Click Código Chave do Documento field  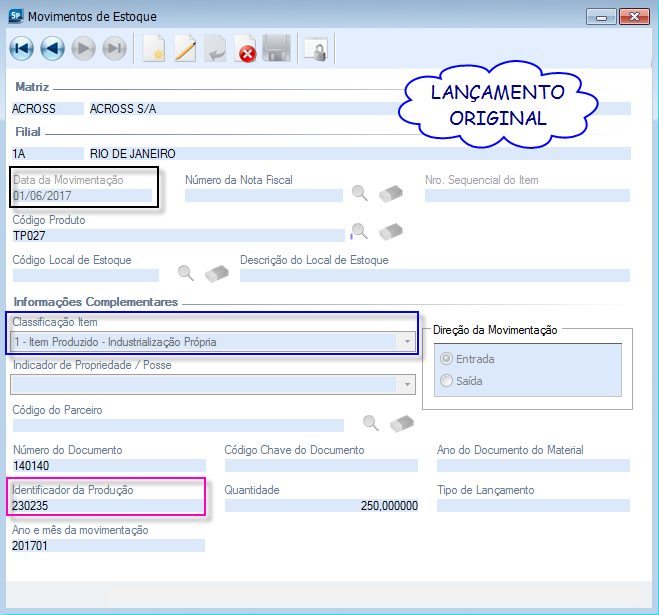pos(322,465)
